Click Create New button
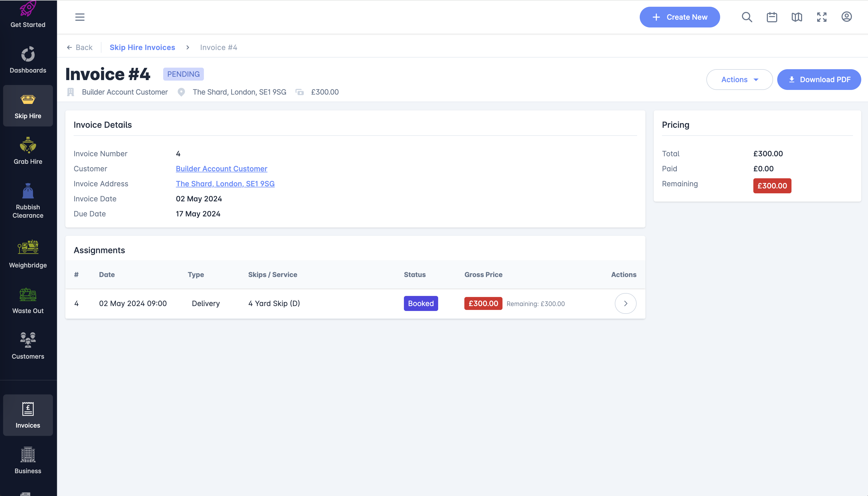This screenshot has width=868, height=496. [679, 17]
